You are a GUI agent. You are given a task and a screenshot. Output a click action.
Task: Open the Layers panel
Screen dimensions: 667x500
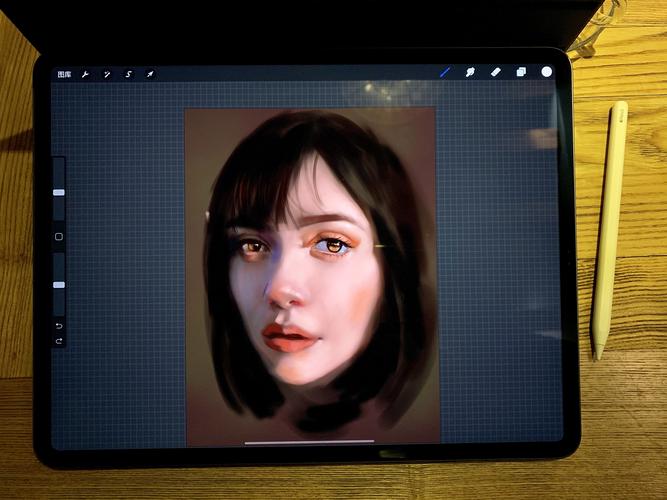pyautogui.click(x=521, y=72)
